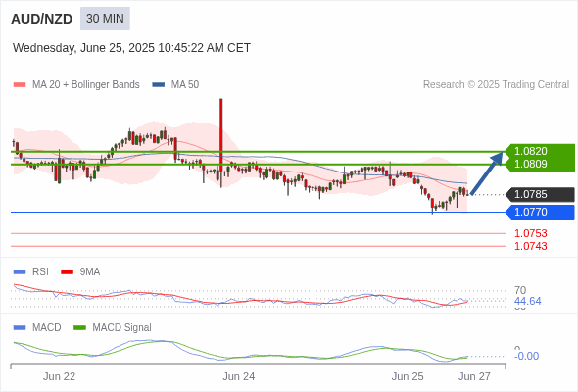Click the 30 MIN timeframe badge

tap(105, 19)
